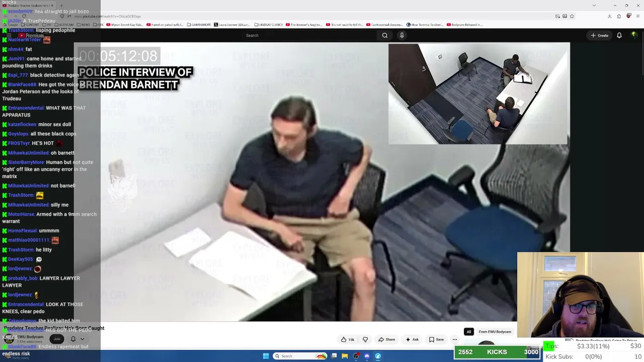Open the Windows Start menu
This screenshot has height=362, width=644.
pos(266,356)
